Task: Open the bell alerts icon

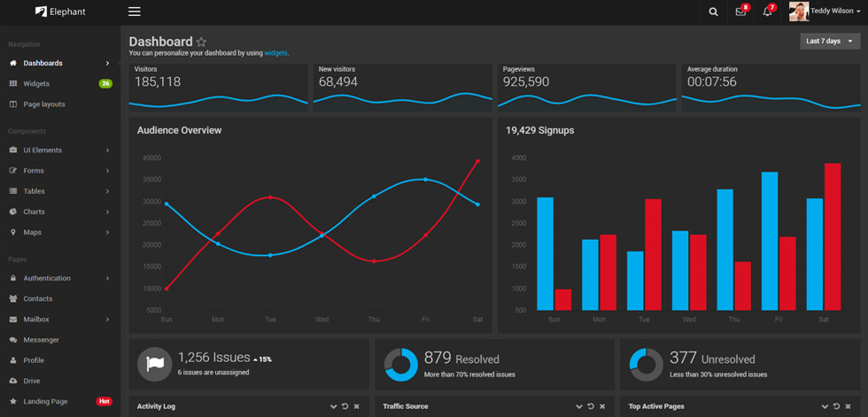Action: [767, 12]
